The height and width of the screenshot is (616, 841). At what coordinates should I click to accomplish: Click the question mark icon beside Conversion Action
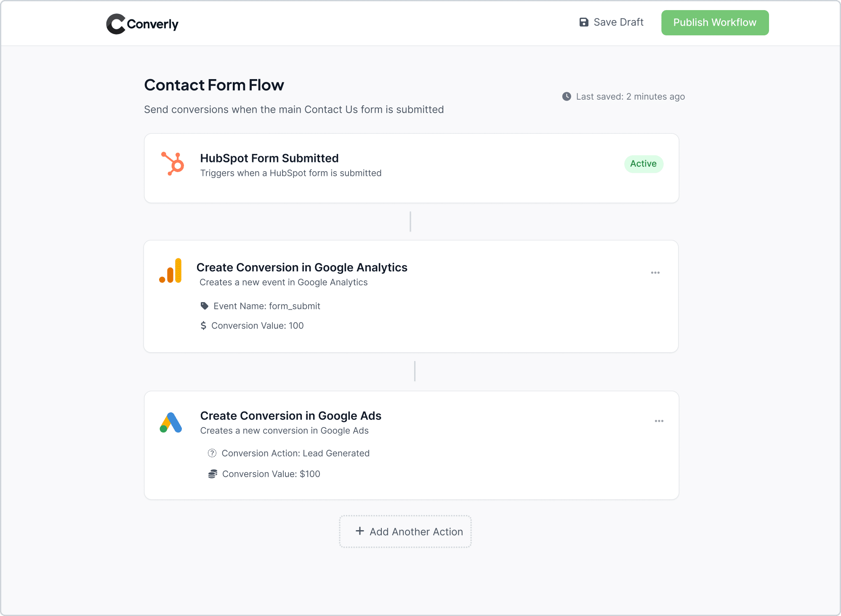coord(212,453)
